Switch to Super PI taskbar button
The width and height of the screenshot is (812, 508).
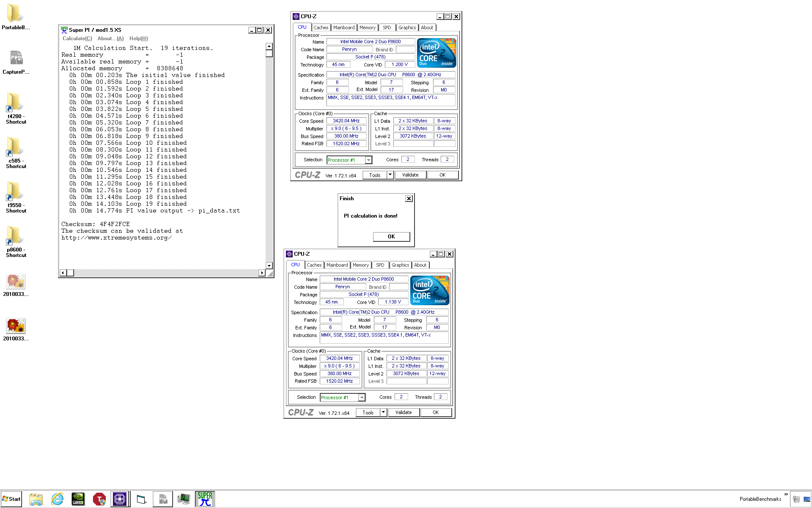click(205, 499)
